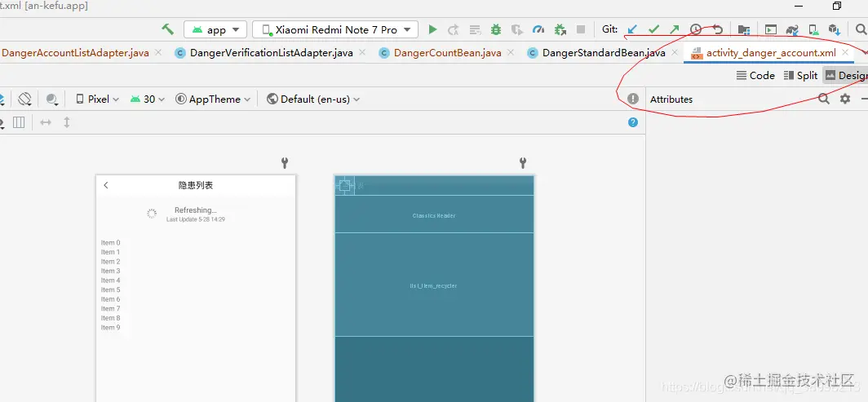Screen dimensions: 868x402
Task: Click the grey warning issues icon
Action: point(633,99)
